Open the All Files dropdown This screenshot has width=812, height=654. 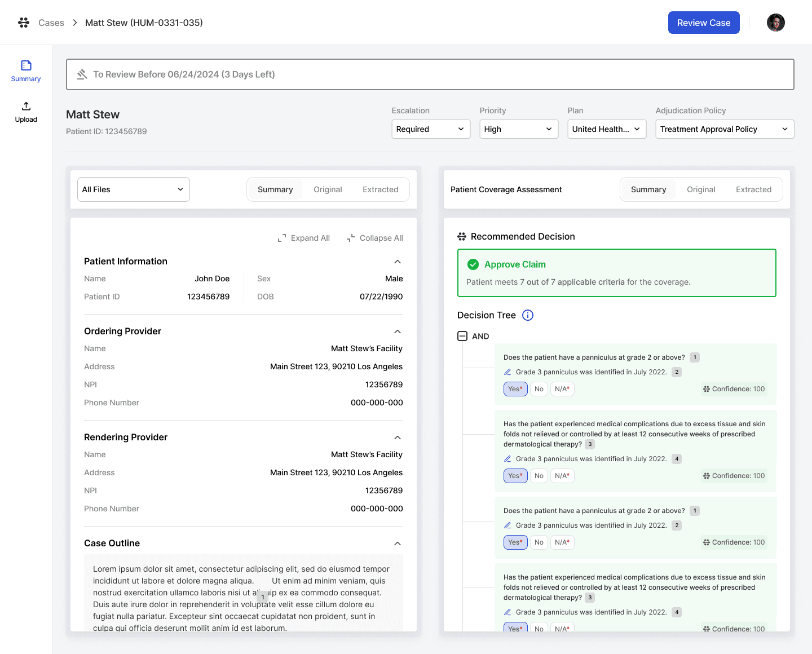134,189
